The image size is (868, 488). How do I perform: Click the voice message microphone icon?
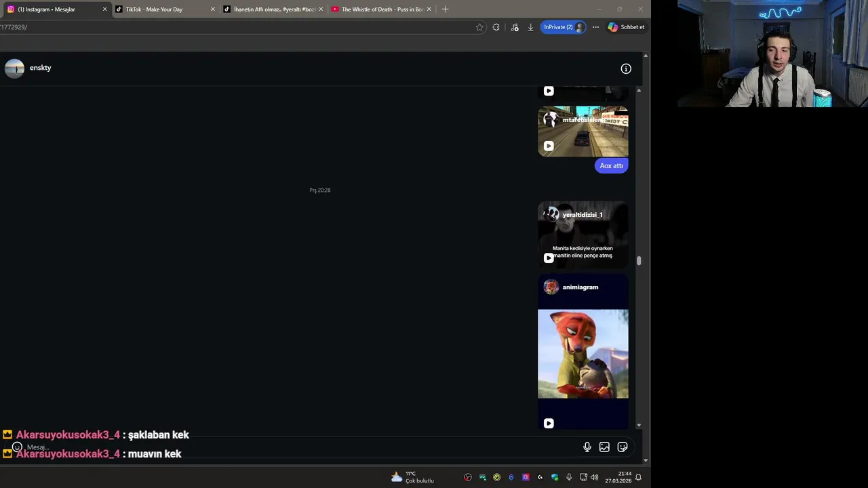(587, 447)
